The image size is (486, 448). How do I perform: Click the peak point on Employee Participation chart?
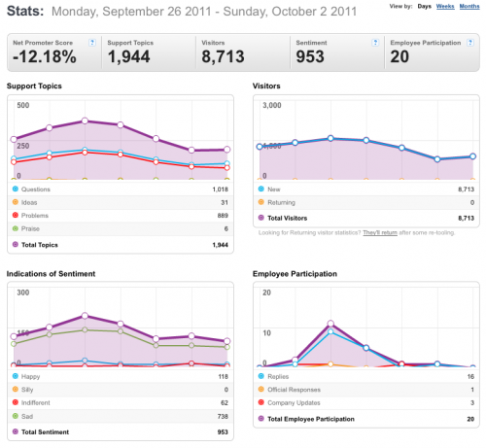[330, 324]
